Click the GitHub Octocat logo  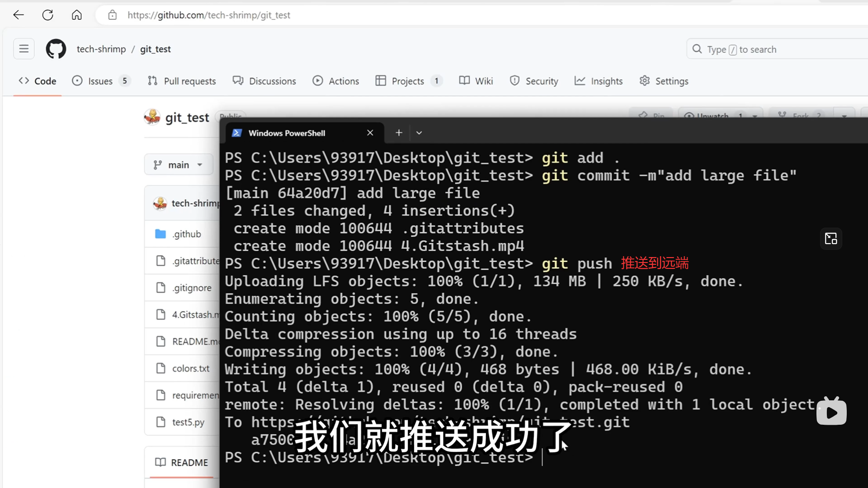56,49
